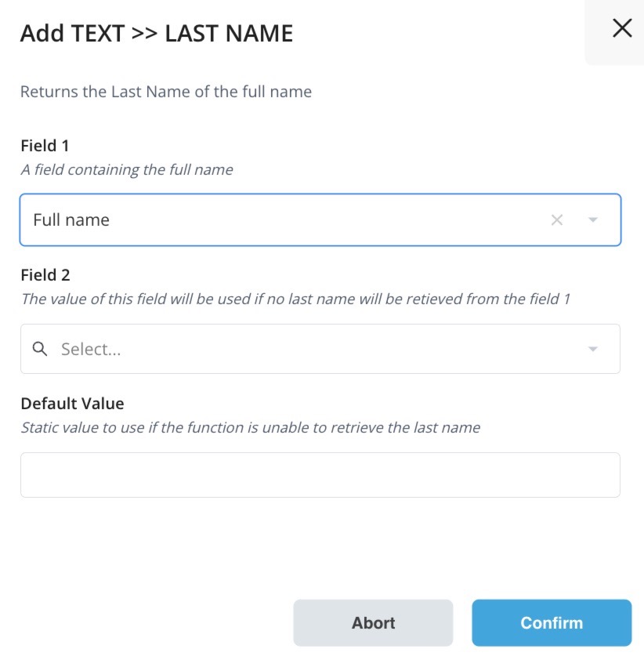Click the magnifier search icon in Field 2
644x660 pixels.
coord(40,349)
